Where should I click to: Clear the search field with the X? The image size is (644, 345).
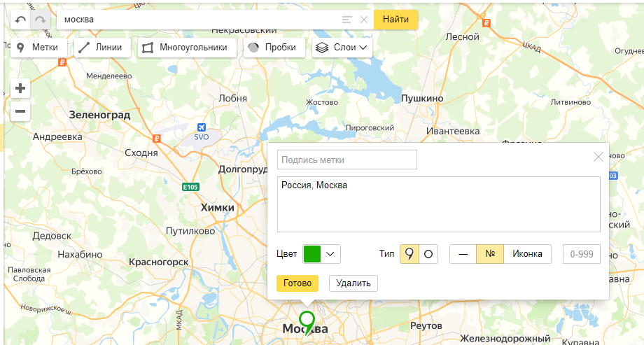click(x=364, y=20)
